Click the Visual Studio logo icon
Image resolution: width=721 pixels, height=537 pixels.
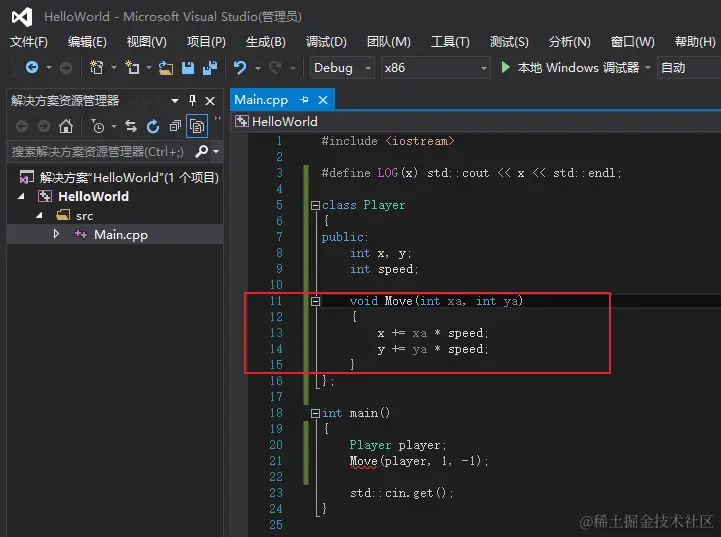click(22, 17)
